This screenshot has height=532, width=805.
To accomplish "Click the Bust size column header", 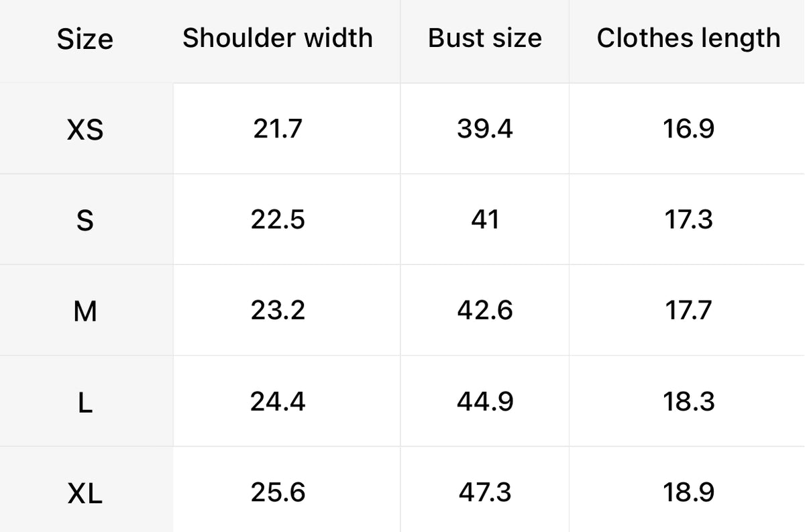I will (x=485, y=38).
